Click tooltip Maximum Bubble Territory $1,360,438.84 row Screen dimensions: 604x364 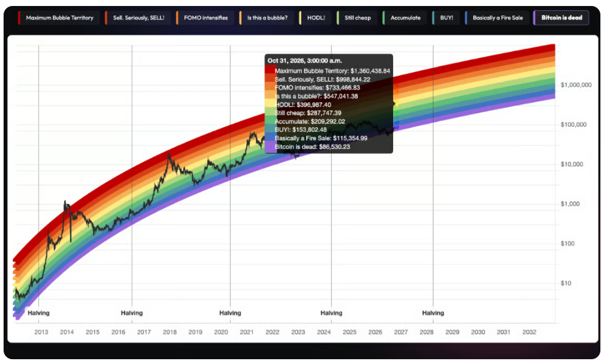pyautogui.click(x=332, y=71)
